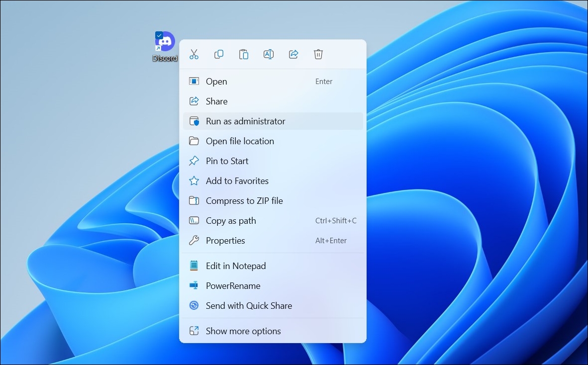Click the Paste icon
This screenshot has height=365, width=588.
(244, 54)
